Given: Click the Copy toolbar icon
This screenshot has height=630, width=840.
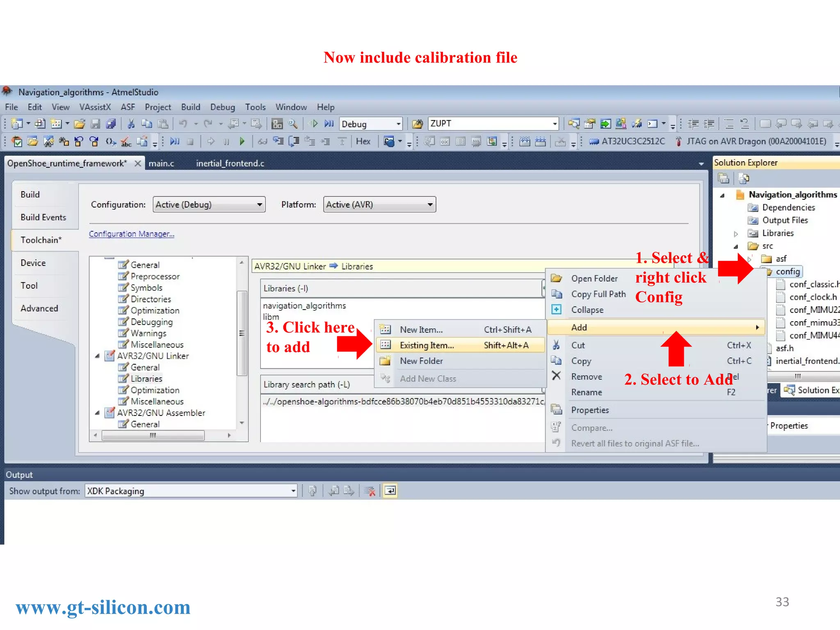Looking at the screenshot, I should coord(146,123).
